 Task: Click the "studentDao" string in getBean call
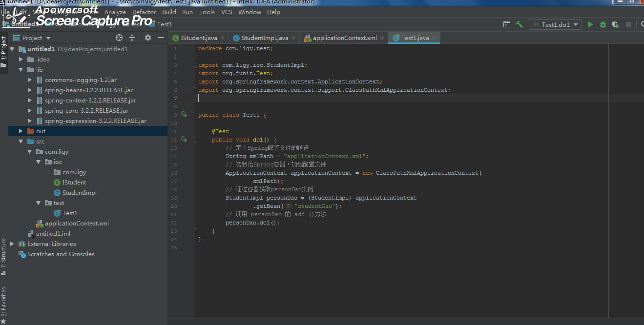click(x=316, y=206)
